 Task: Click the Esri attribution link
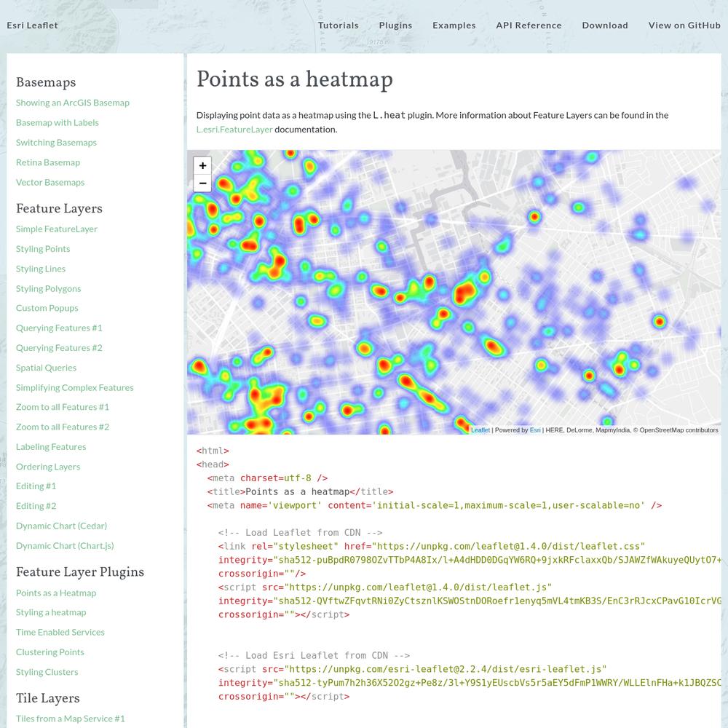tap(535, 430)
